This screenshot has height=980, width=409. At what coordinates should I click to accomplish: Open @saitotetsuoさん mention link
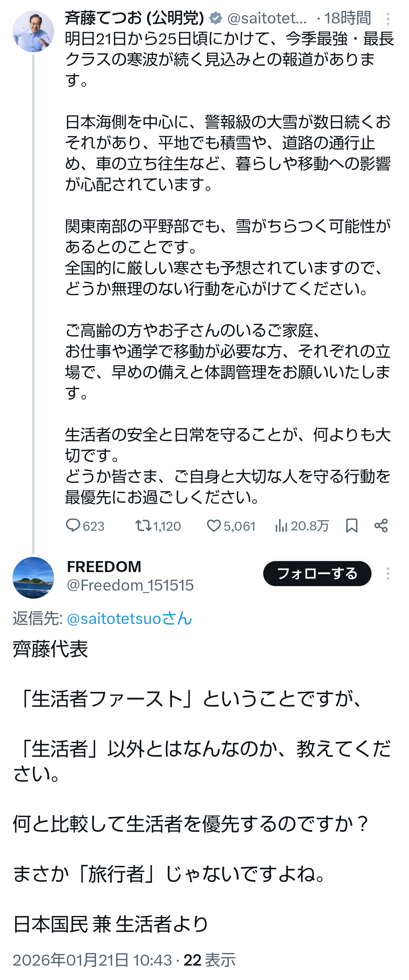click(129, 618)
